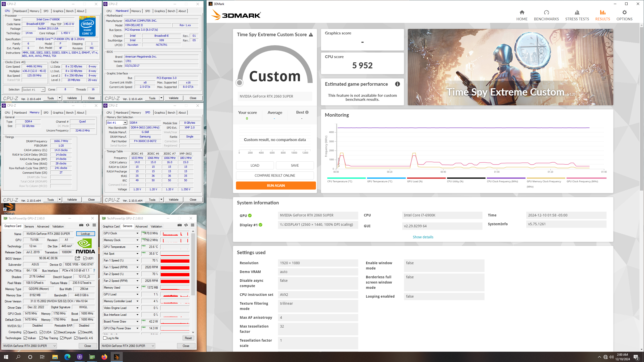Click the GPU Load legend color bar
This screenshot has width=644, height=362.
(426, 178)
